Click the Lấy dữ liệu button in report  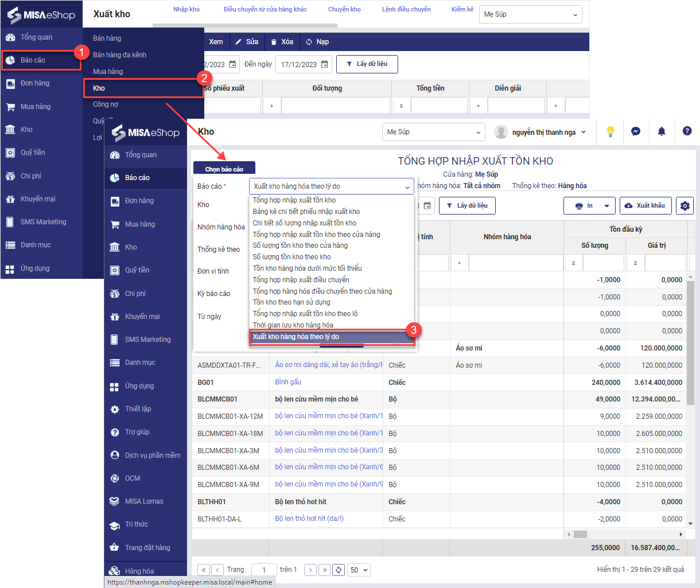(466, 205)
